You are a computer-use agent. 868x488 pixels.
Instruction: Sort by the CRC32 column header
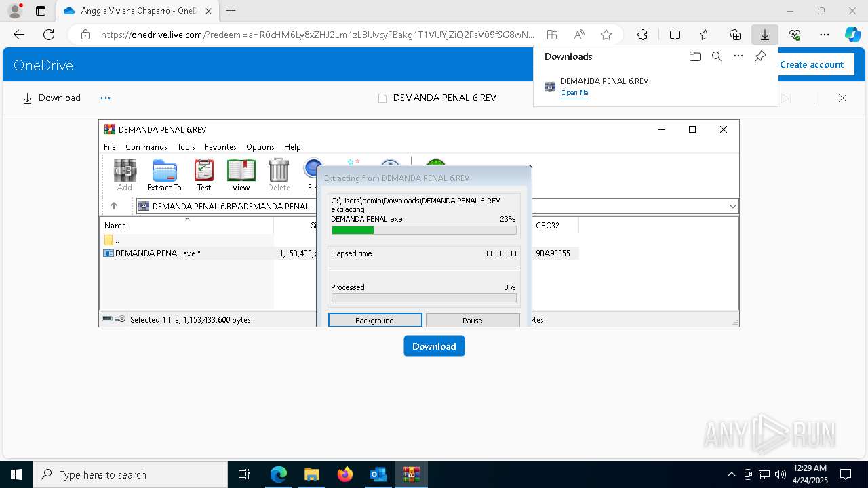[x=547, y=226]
